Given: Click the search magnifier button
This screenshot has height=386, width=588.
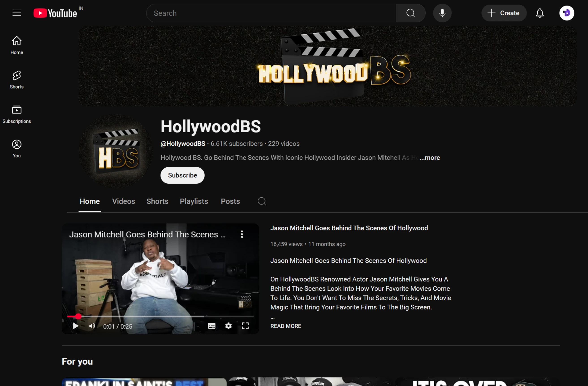Looking at the screenshot, I should click(410, 13).
